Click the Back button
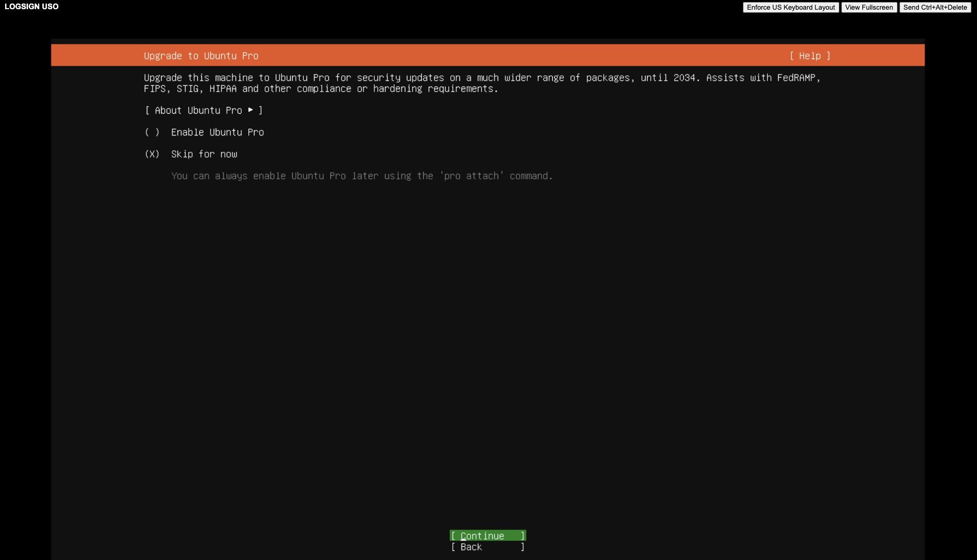The image size is (977, 560). 487,547
